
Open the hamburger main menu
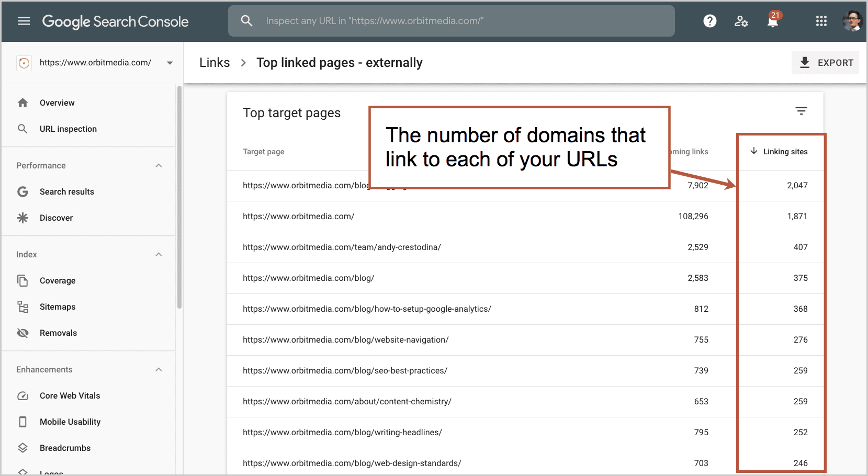pyautogui.click(x=24, y=21)
